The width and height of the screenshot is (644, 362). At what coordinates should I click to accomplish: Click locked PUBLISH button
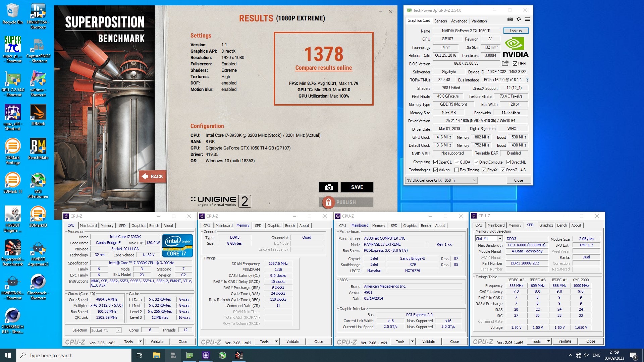(x=346, y=202)
